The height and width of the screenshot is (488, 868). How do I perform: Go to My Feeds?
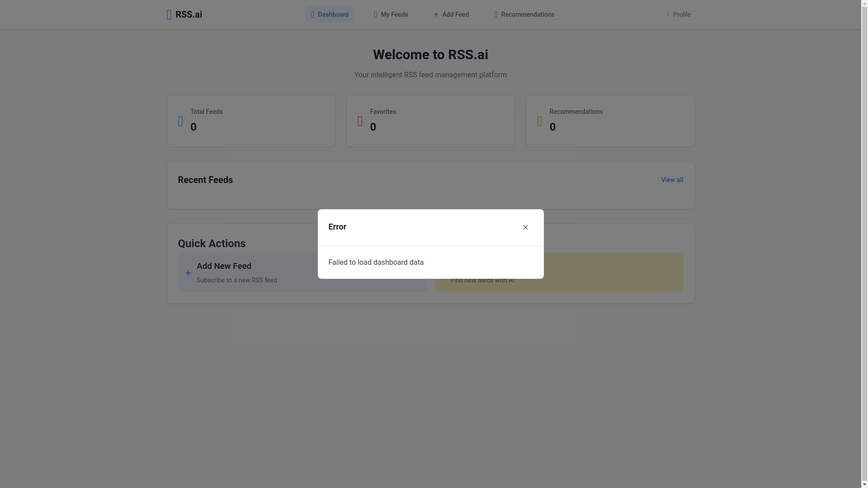click(x=391, y=14)
